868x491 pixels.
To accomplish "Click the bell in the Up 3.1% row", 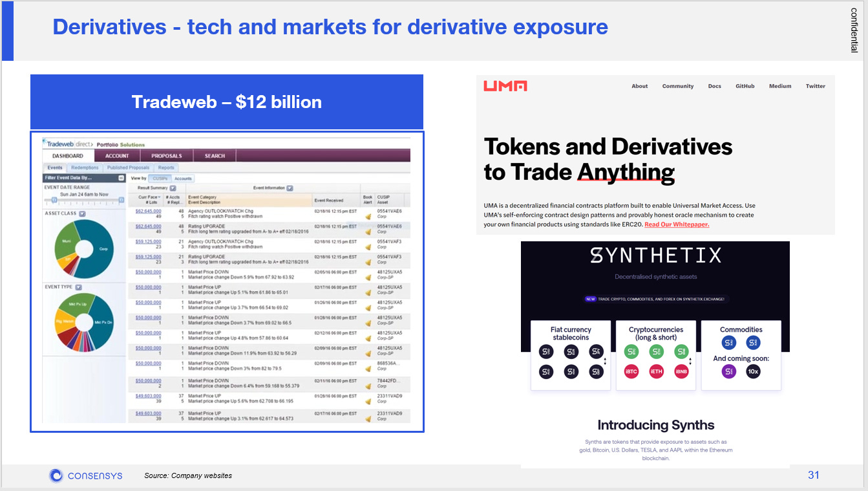I will tap(368, 418).
